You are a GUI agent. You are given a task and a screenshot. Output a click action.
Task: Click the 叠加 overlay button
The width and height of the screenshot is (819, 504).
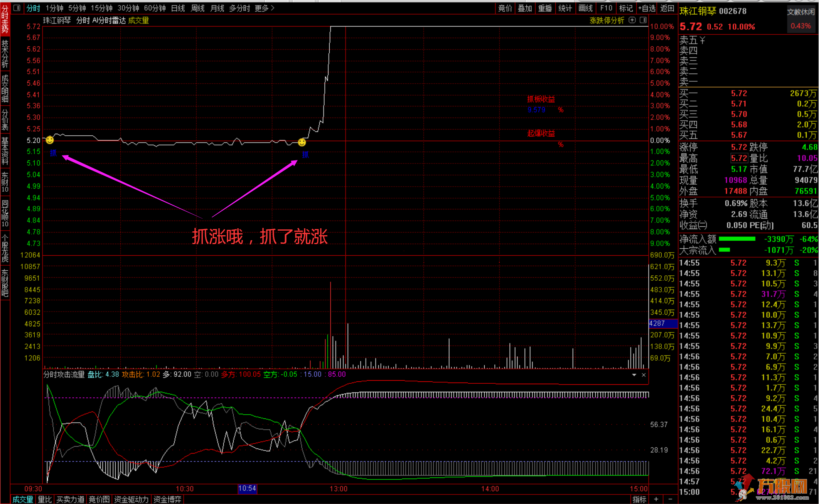(x=525, y=8)
